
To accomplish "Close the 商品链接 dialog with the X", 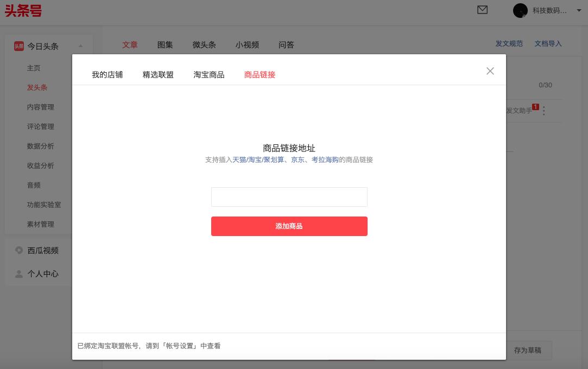I will click(490, 71).
